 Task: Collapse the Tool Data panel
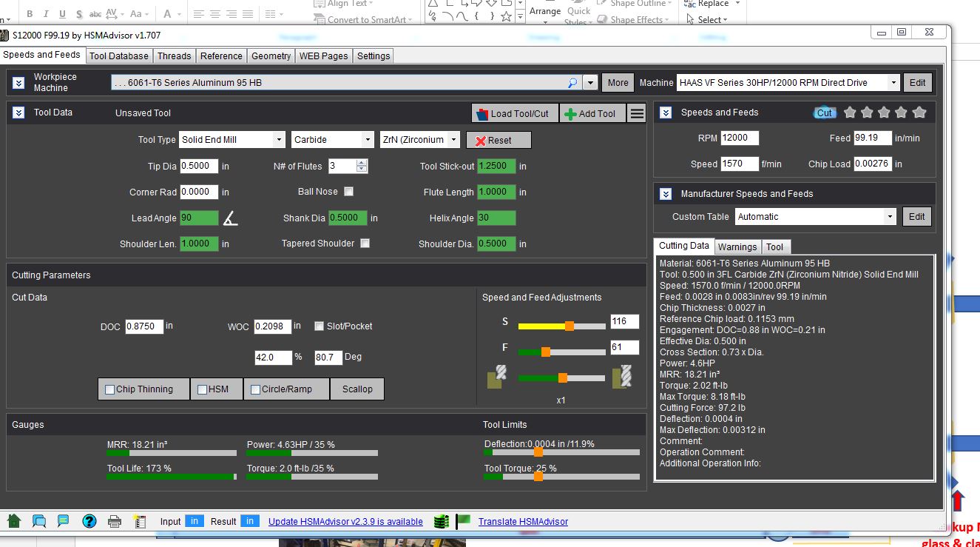(18, 113)
